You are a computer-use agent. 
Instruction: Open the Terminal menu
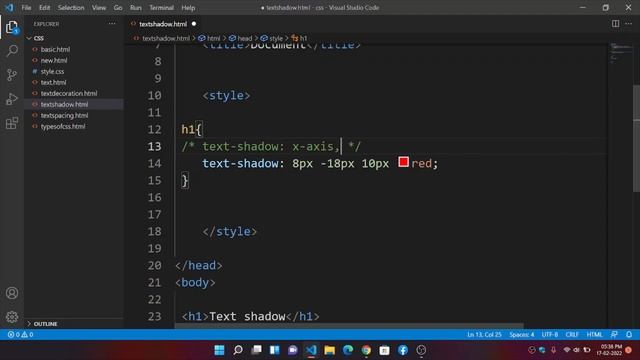click(x=161, y=8)
